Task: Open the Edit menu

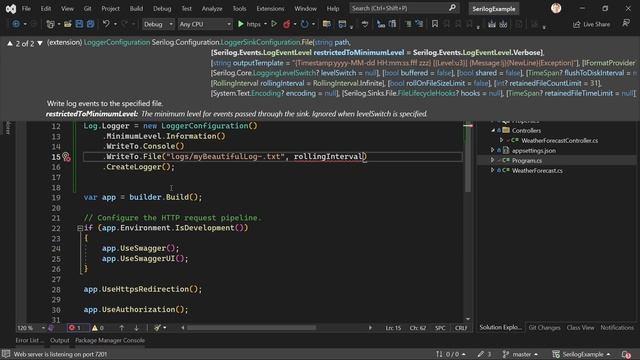Action: coord(46,8)
